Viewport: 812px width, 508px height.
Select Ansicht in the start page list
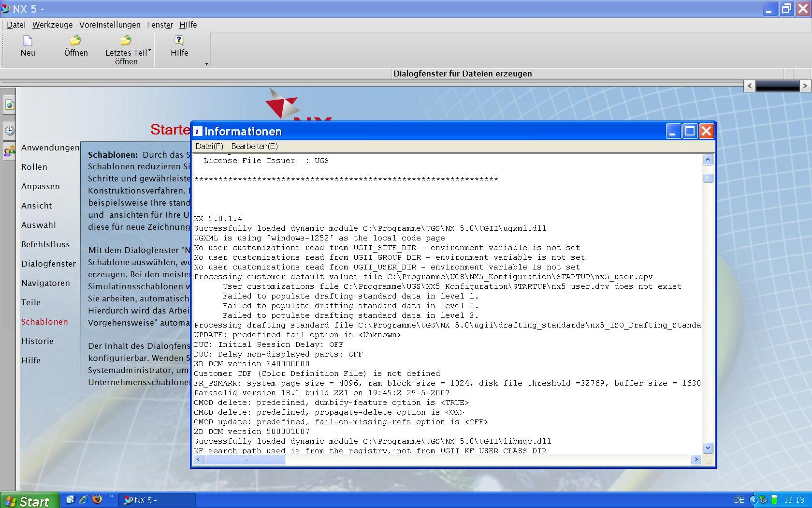pyautogui.click(x=36, y=206)
